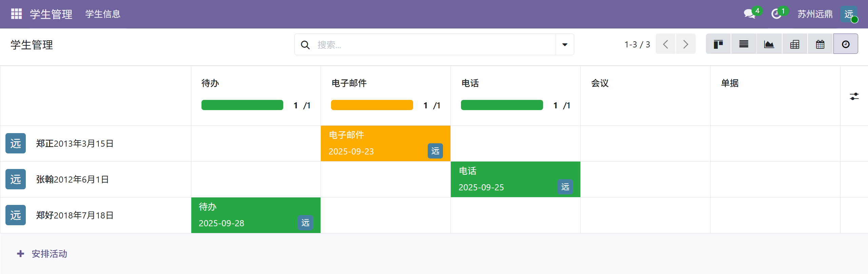The width and height of the screenshot is (868, 274).
Task: Click avatar beside 张翰2012年6月1日
Action: [x=16, y=179]
